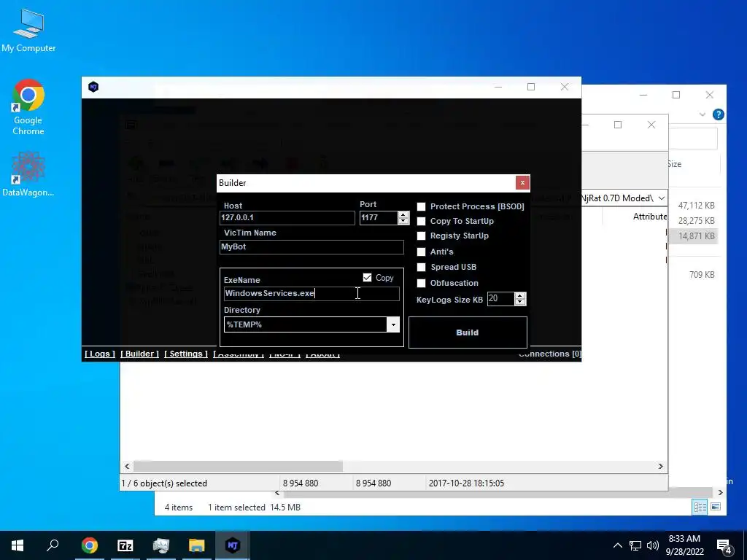Open the [ Logs ] tab

100,354
